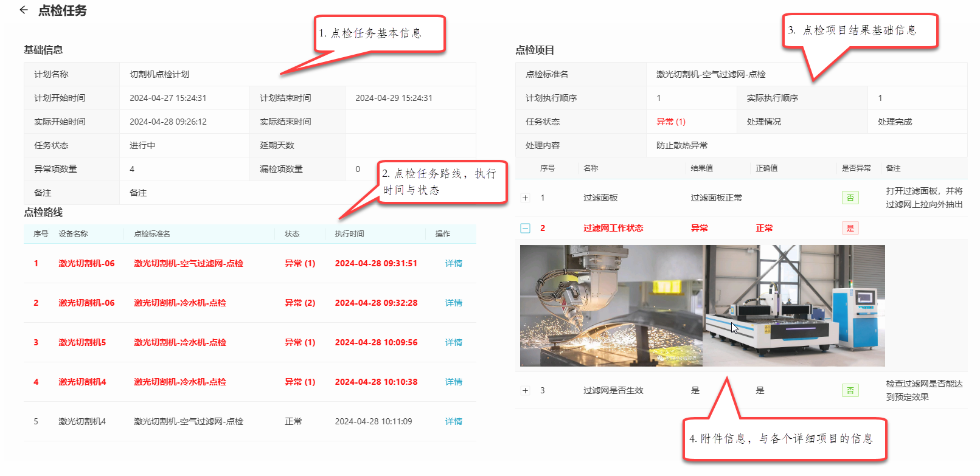Click 打开过滤面板 remark text in row 1
This screenshot has height=476, width=980.
pos(925,198)
